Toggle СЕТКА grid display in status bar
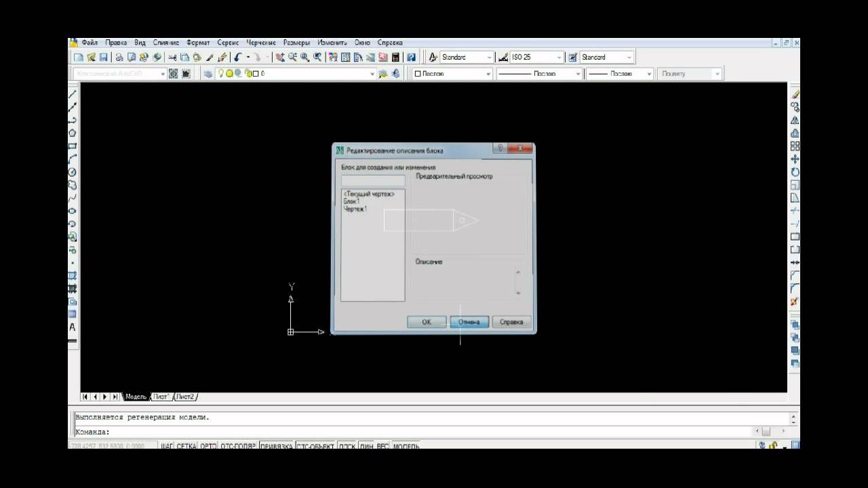This screenshot has height=488, width=868. coord(186,446)
